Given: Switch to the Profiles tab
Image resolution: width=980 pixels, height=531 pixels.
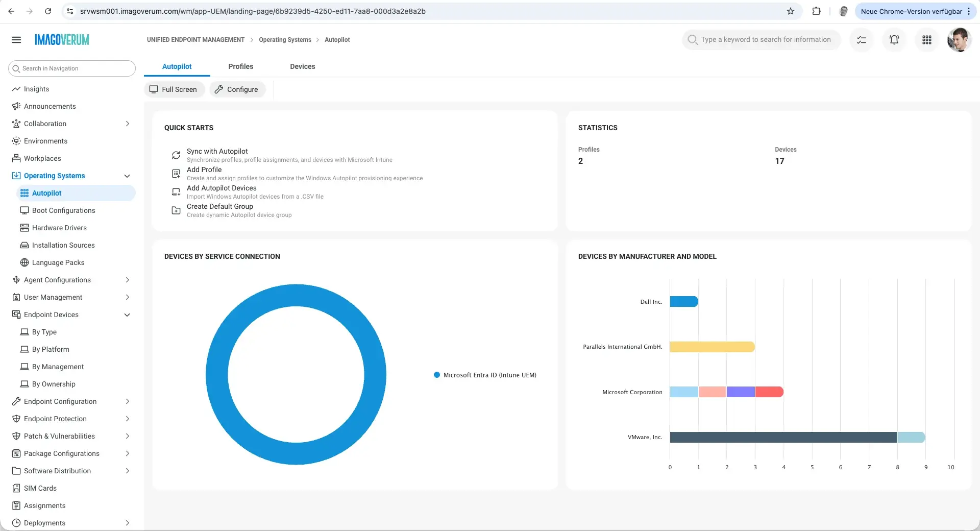Looking at the screenshot, I should coord(240,67).
